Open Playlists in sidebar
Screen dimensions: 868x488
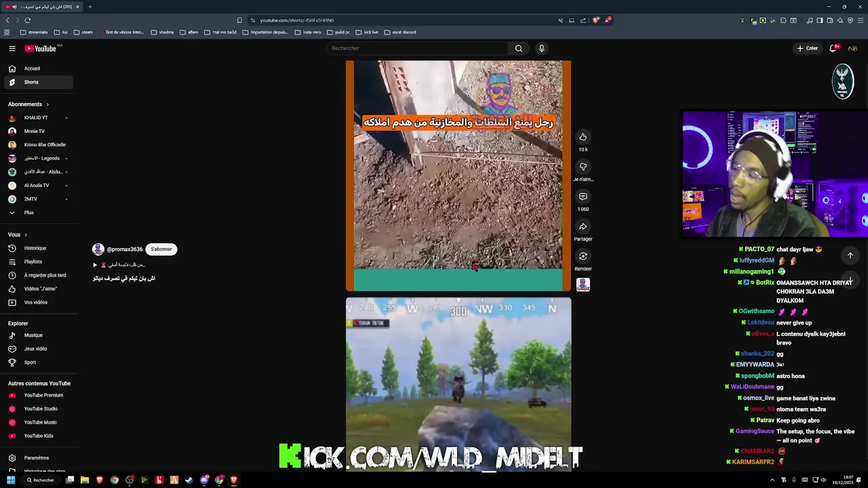click(39, 262)
